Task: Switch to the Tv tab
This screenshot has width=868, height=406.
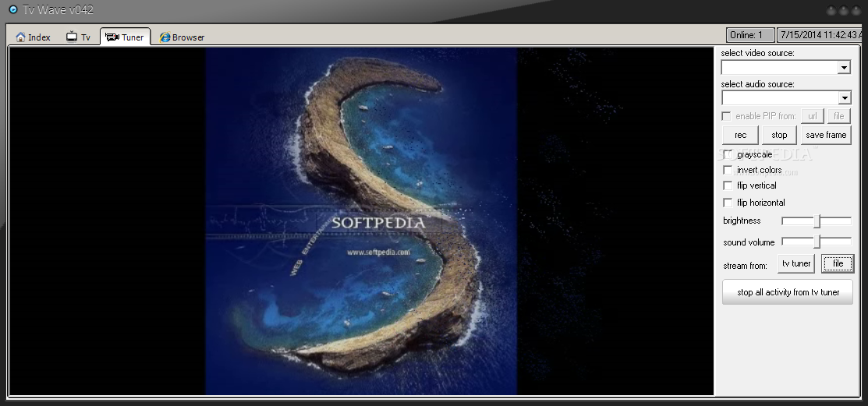Action: tap(79, 37)
